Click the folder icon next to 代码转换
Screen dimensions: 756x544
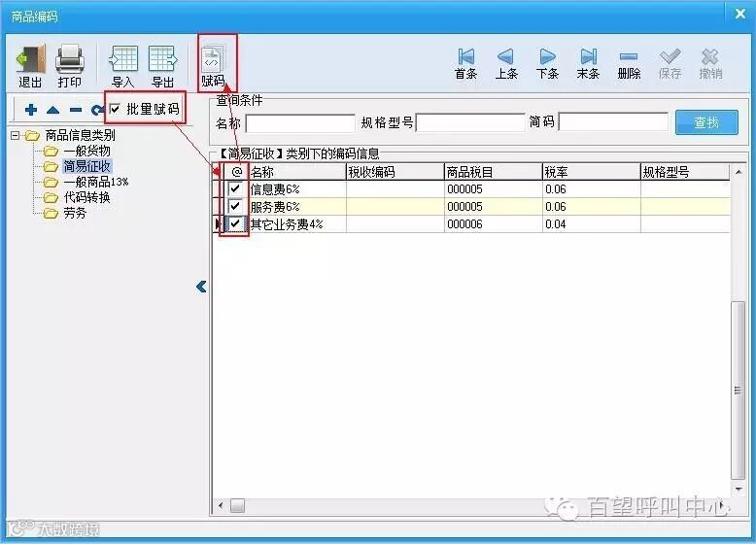point(51,197)
